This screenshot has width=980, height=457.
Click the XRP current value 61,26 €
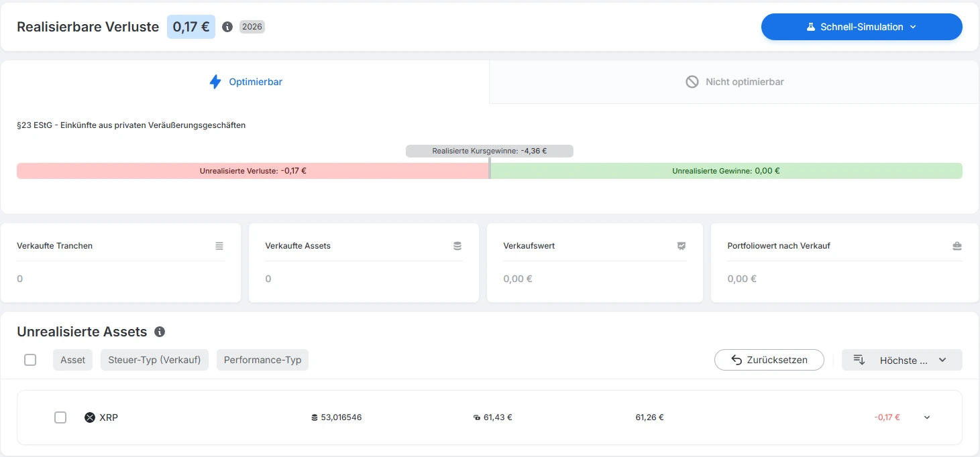tap(650, 417)
